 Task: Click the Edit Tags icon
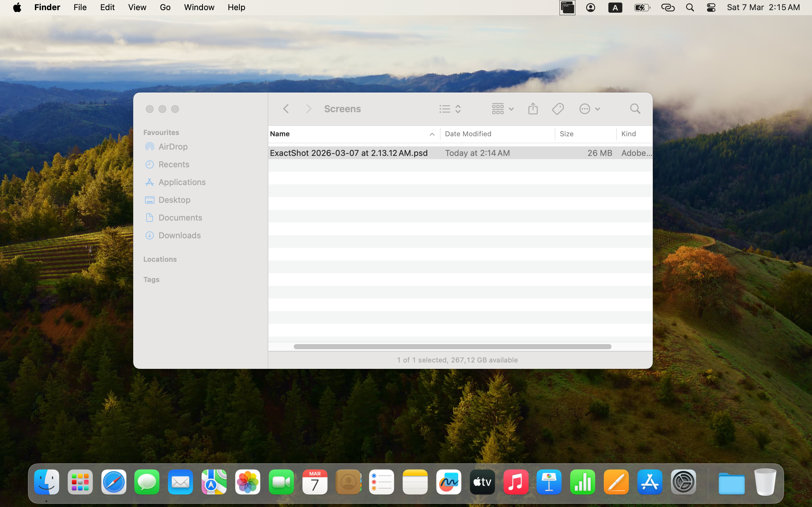[x=558, y=109]
